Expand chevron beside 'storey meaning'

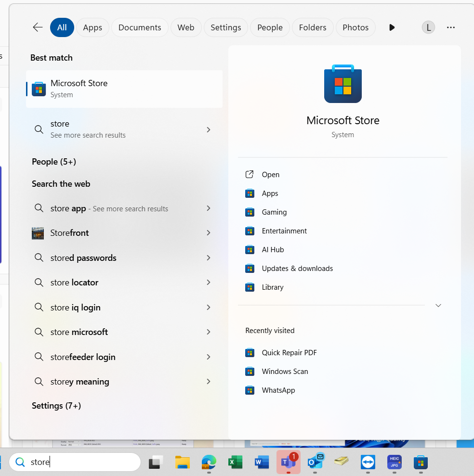tap(209, 381)
